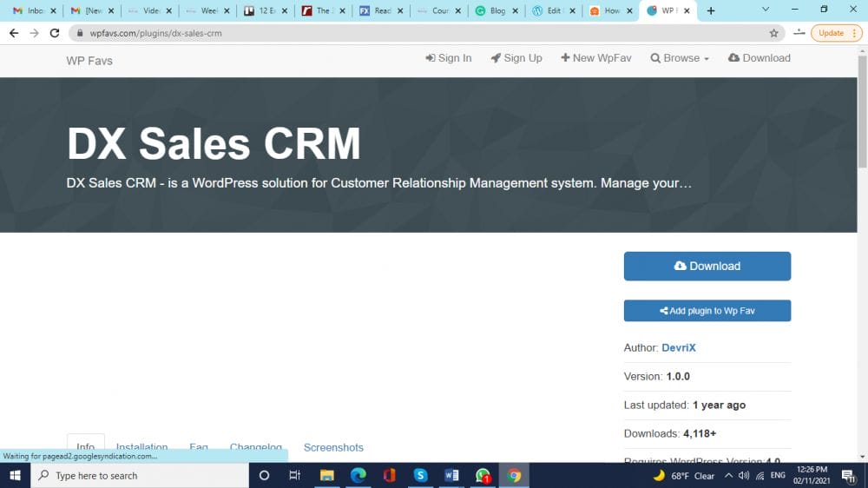This screenshot has height=488, width=868.
Task: Open the Screenshots tab
Action: click(333, 447)
